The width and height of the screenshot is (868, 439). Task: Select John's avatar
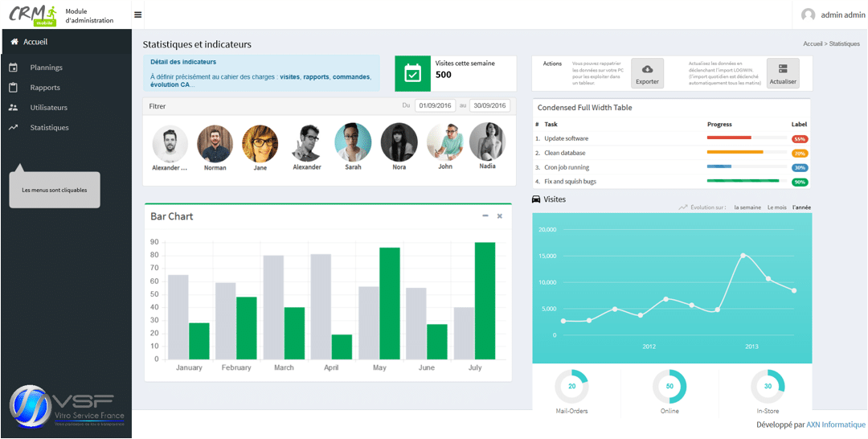click(x=445, y=142)
